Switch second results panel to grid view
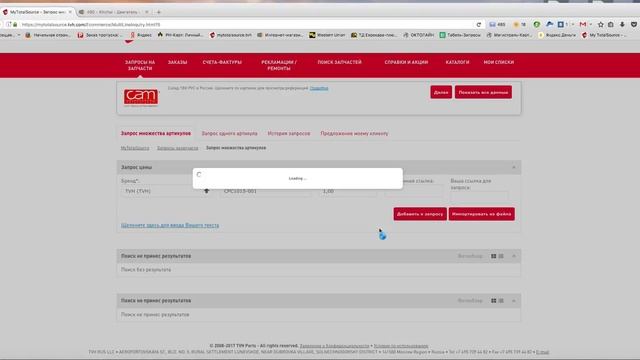 493,300
